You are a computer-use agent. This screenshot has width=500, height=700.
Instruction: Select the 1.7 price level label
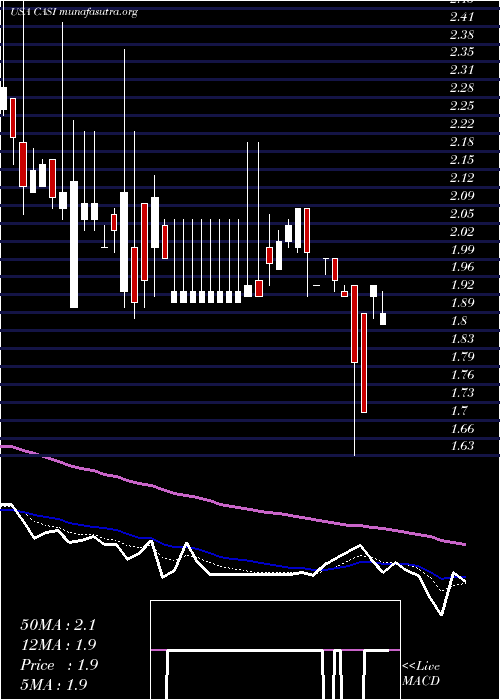point(459,411)
